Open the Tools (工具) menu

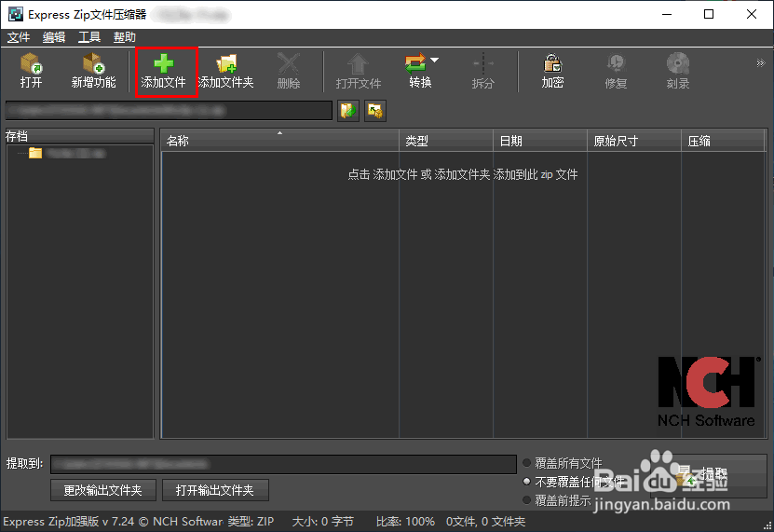[89, 37]
